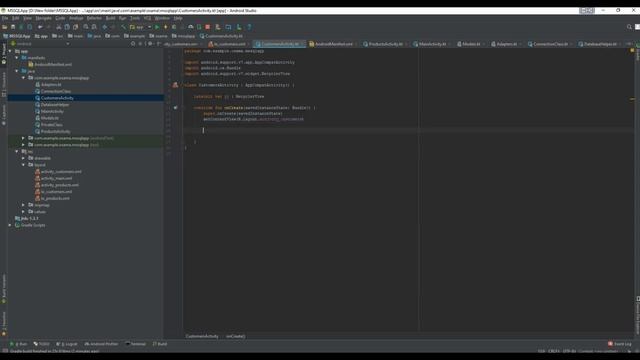
Task: Open the Help menu
Action: (178, 18)
